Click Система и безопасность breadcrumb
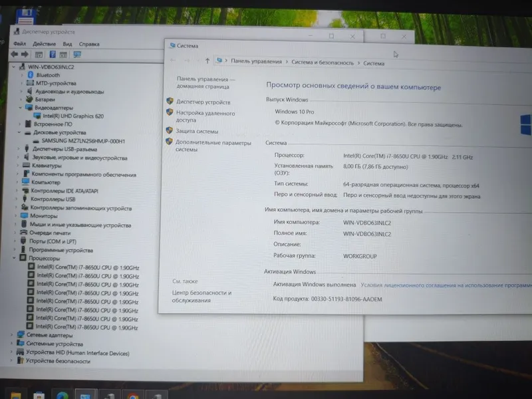Viewport: 532px width, 399px height. [323, 63]
